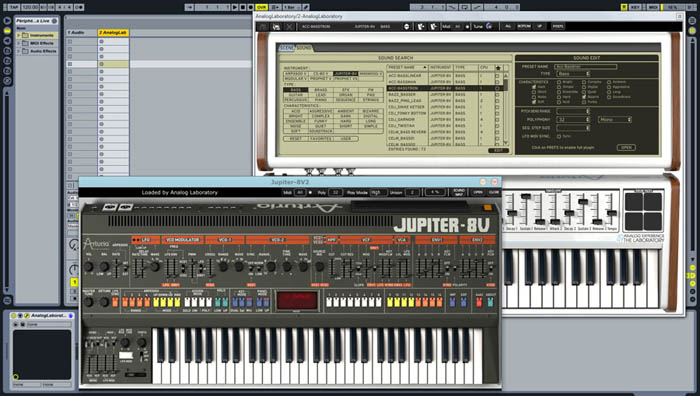Click the Ableton transport Play button
Viewport: 700px width, 396px height.
point(235,7)
